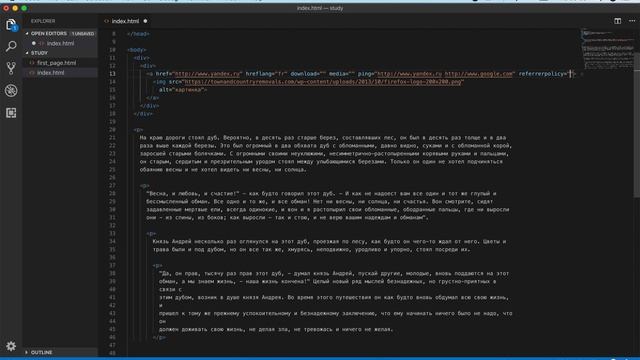Open the Manage gear menu
Image resolution: width=640 pixels, height=360 pixels.
[x=11, y=346]
